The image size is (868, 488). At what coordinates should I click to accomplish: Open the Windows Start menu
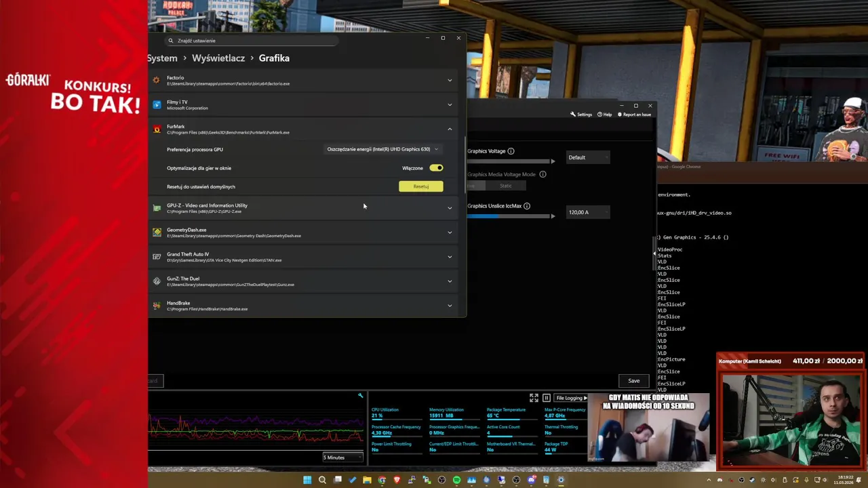pyautogui.click(x=307, y=480)
